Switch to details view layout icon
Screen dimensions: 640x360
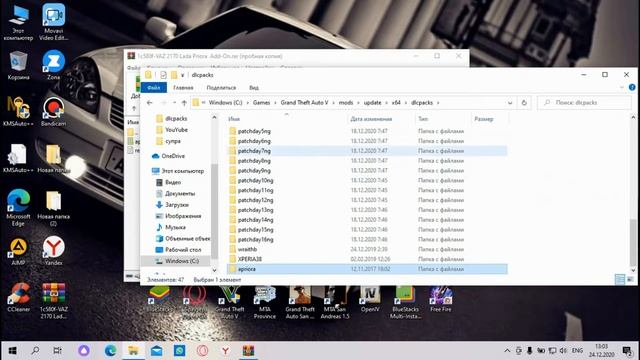[620, 279]
